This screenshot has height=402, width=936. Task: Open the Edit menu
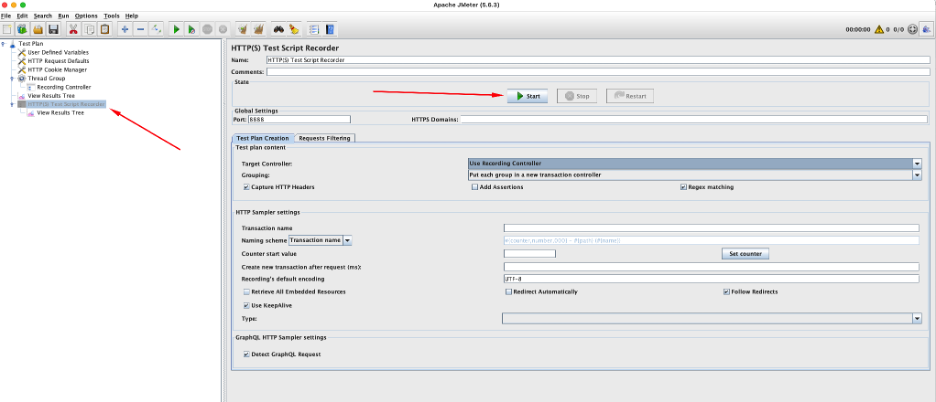[x=22, y=16]
